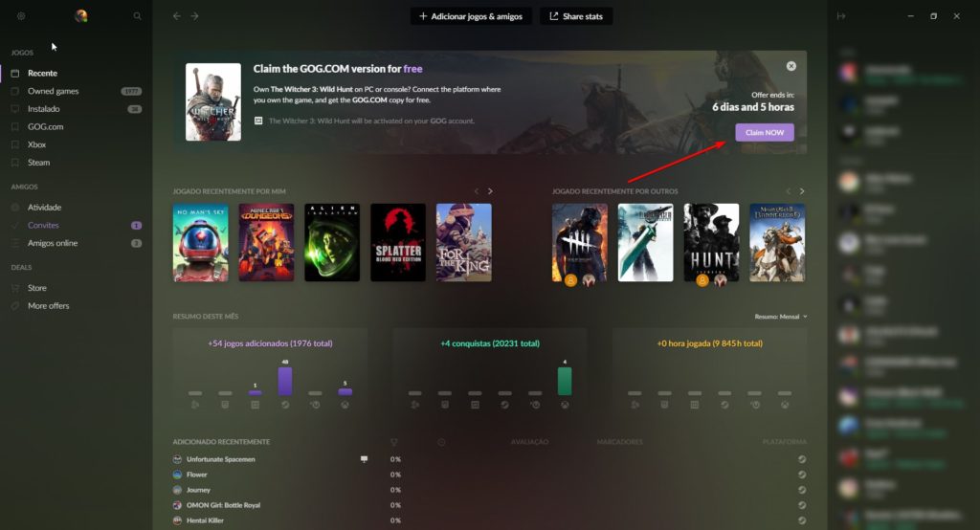Click the +4 conquistas summary title

[490, 343]
